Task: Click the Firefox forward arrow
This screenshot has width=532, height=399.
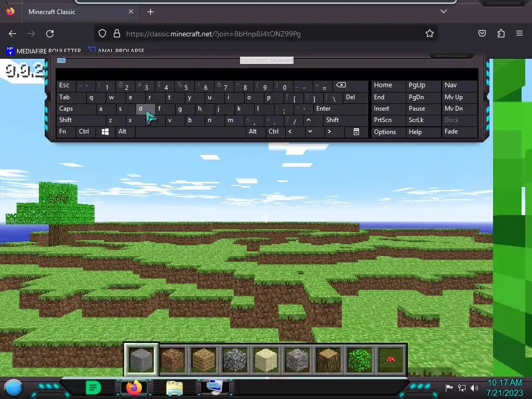Action: coord(31,34)
